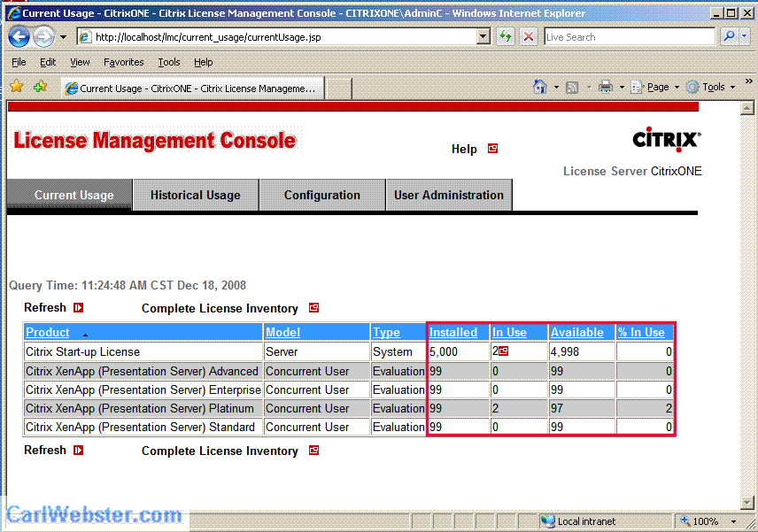The height and width of the screenshot is (532, 758).
Task: Open the Edit menu
Action: pyautogui.click(x=48, y=62)
